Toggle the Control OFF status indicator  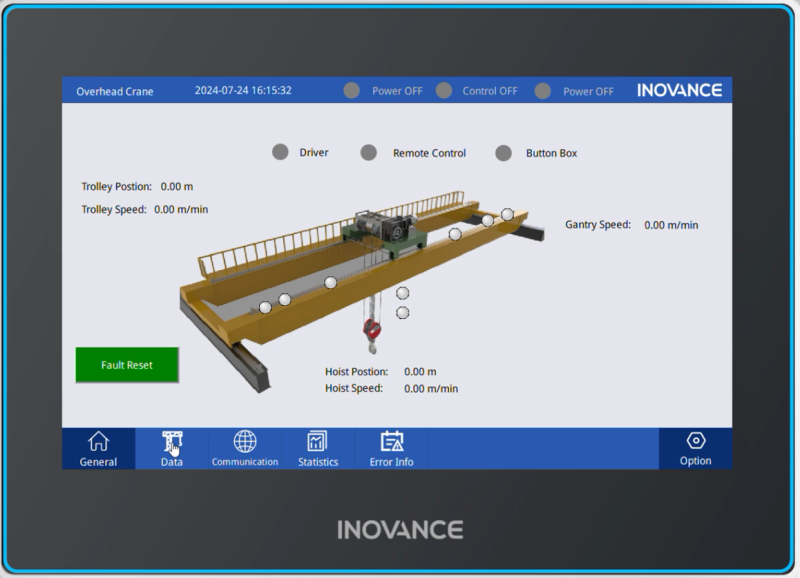(444, 89)
